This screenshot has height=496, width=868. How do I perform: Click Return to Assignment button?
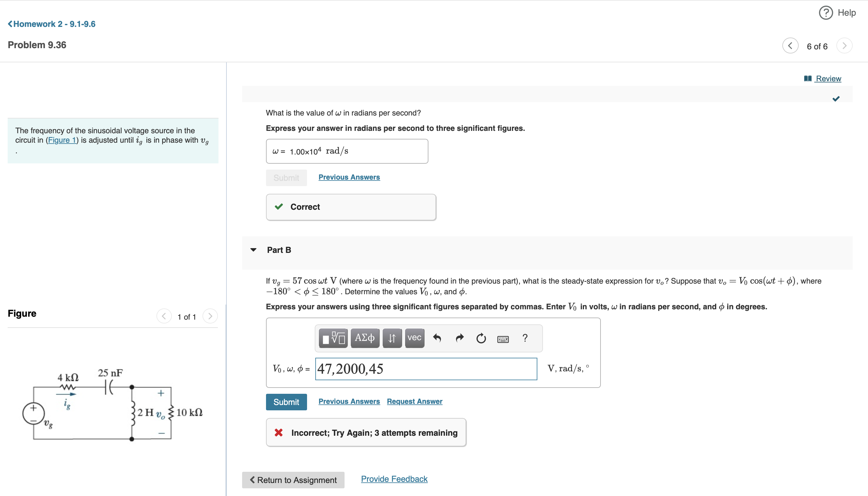point(293,480)
